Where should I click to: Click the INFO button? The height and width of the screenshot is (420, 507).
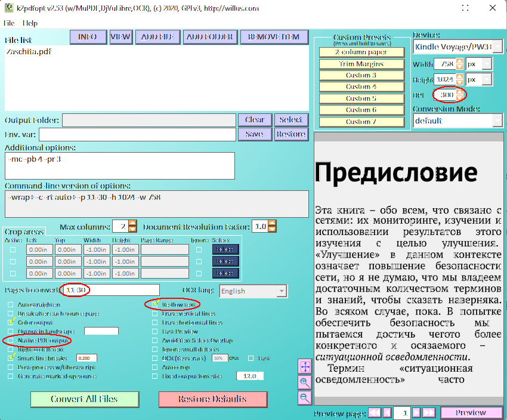click(88, 37)
